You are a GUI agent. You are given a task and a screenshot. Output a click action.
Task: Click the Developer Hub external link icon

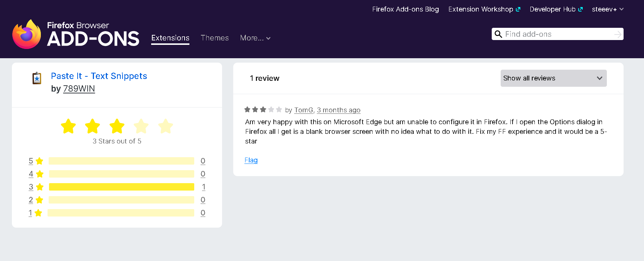coord(580,9)
